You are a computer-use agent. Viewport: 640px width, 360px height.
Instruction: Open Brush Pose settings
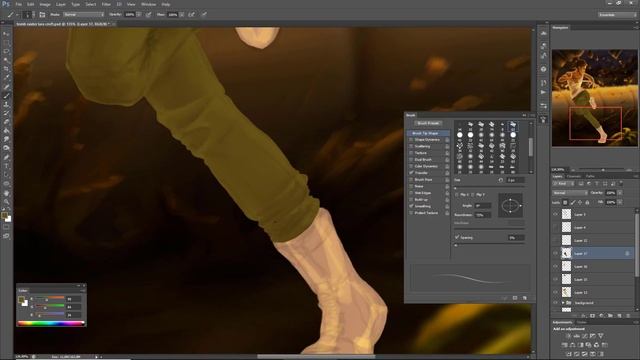coord(423,180)
